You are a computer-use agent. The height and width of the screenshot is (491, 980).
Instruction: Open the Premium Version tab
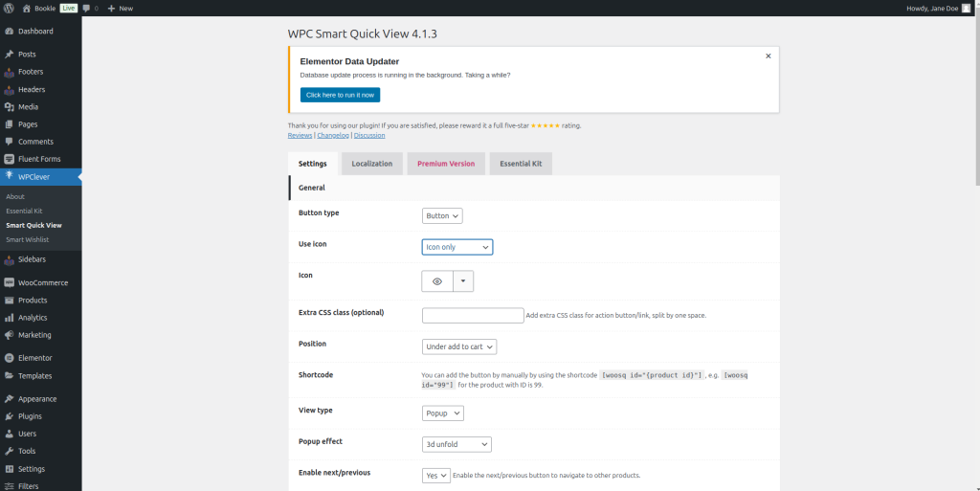click(x=446, y=164)
